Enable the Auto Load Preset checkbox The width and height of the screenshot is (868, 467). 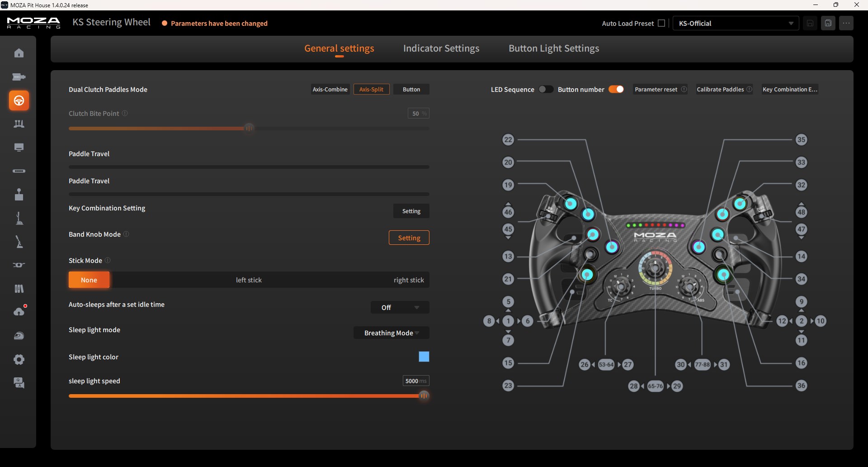661,23
